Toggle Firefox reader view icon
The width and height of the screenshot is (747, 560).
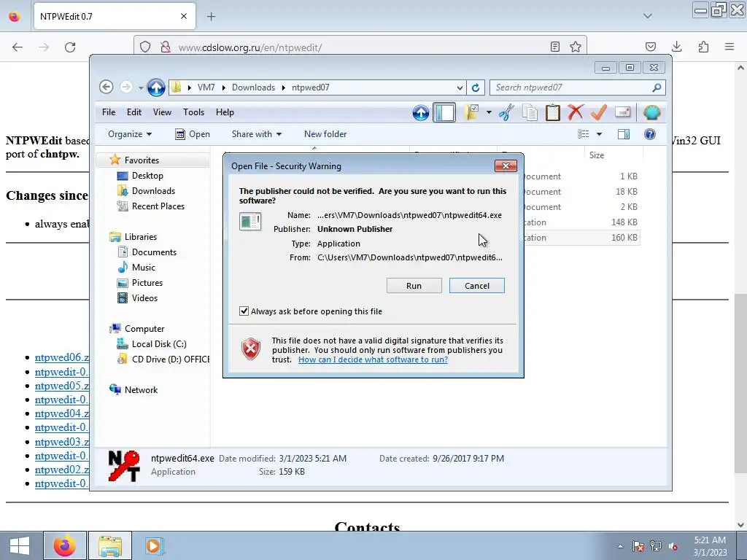coord(555,47)
